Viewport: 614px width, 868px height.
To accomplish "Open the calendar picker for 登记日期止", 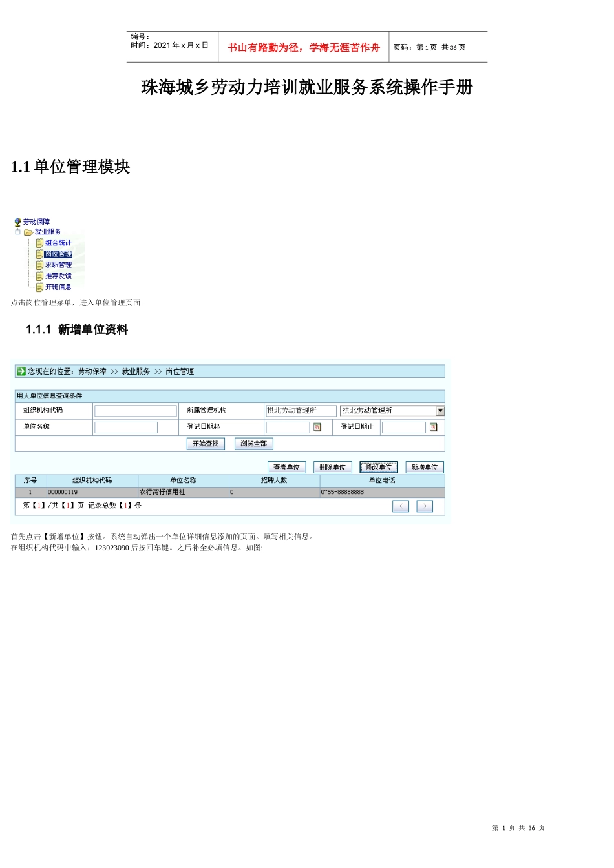I will coord(434,428).
